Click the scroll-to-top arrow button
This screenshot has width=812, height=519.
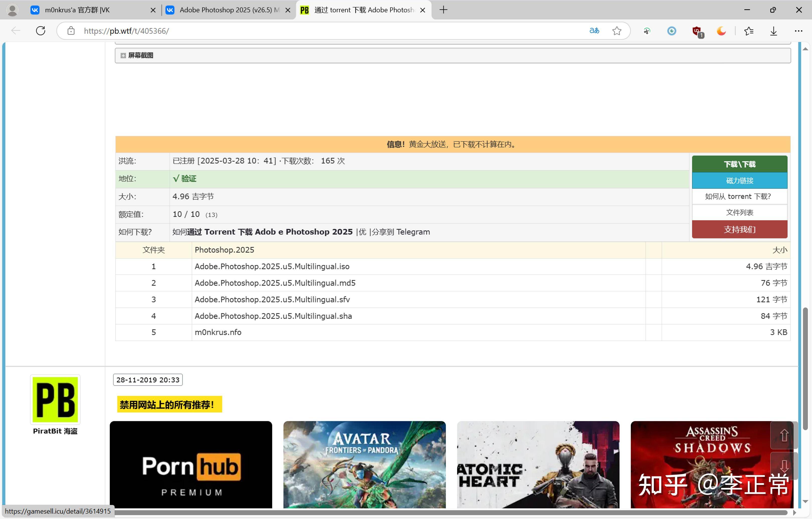point(784,435)
